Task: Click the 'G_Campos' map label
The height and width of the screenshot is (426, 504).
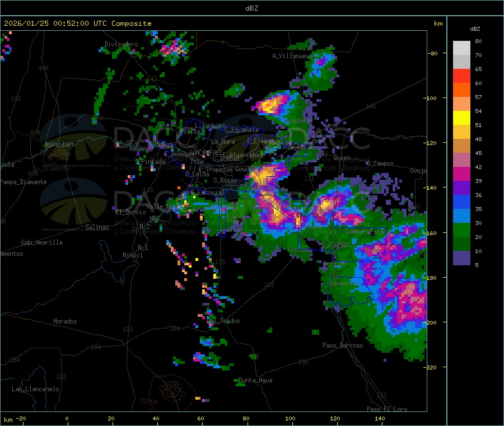Action: pyautogui.click(x=380, y=163)
